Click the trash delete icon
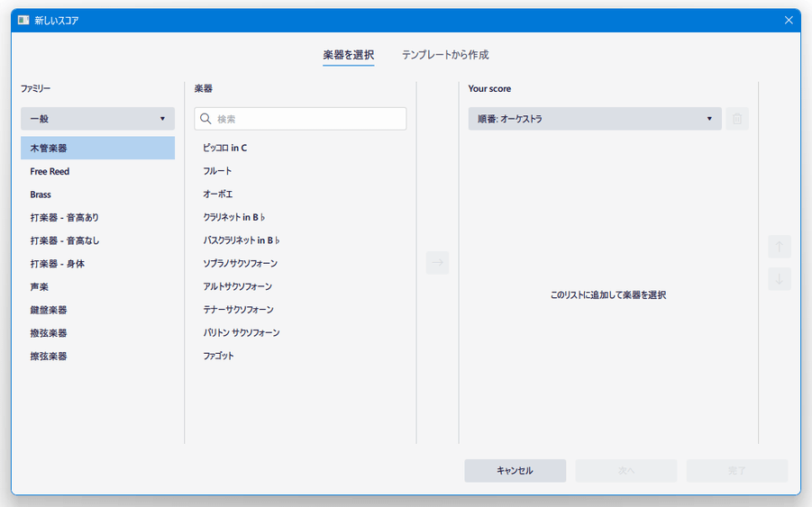 737,119
